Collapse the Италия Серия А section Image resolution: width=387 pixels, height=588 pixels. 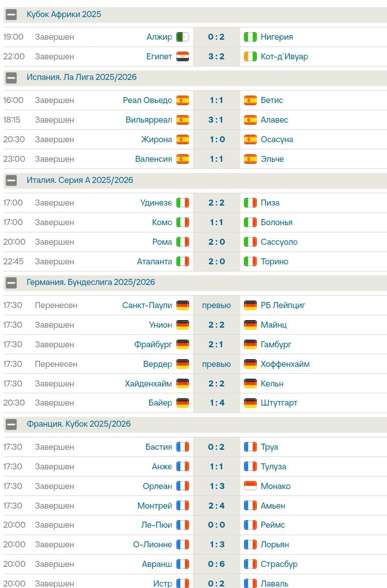click(11, 180)
